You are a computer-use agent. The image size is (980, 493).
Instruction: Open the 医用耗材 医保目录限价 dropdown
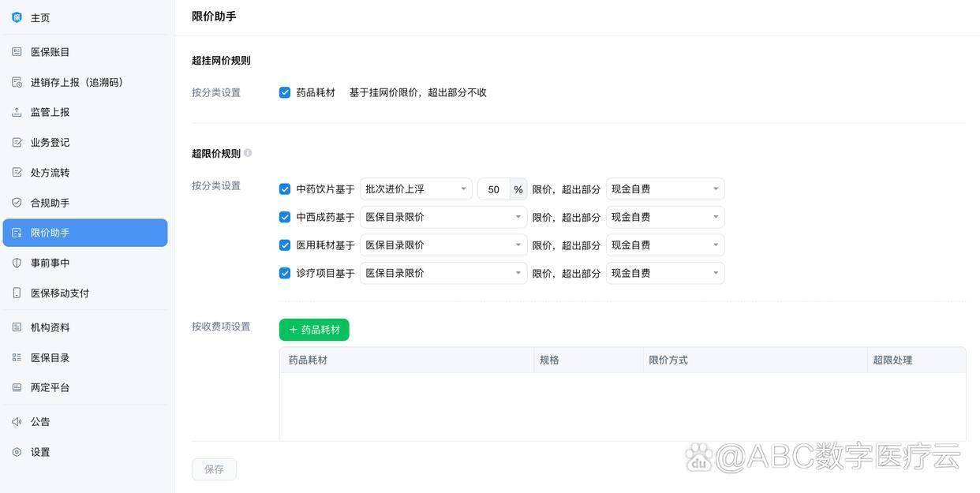[443, 245]
